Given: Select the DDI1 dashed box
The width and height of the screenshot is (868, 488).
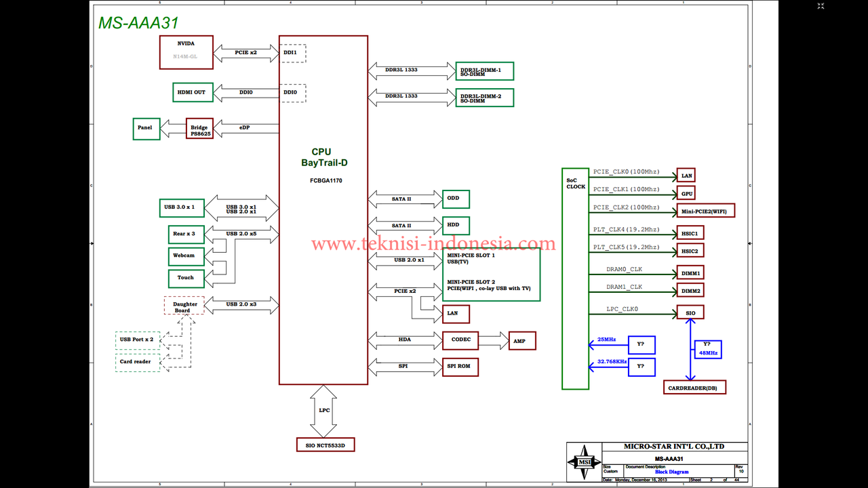Looking at the screenshot, I should pos(292,54).
